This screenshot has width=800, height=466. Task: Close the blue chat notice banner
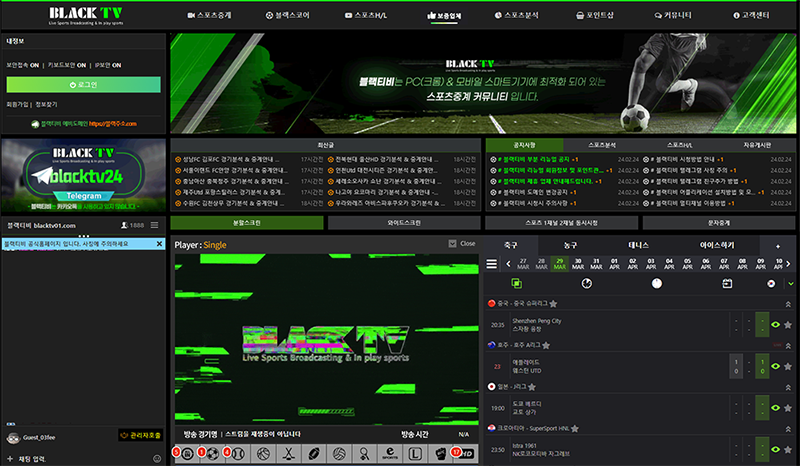[x=159, y=244]
